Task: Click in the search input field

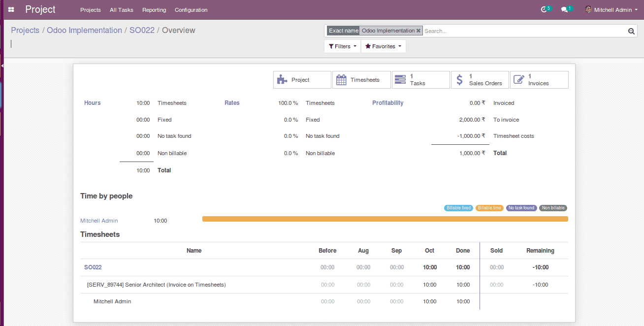Action: (524, 31)
